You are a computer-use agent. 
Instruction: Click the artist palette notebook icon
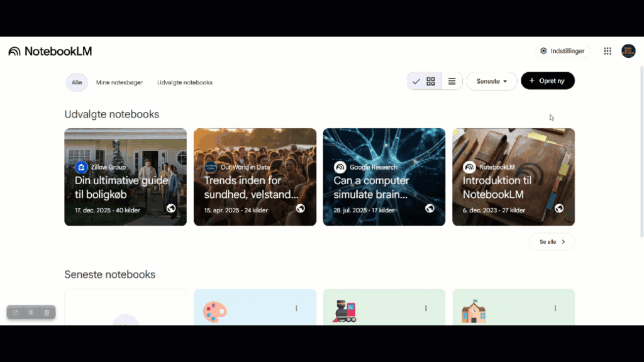(x=215, y=311)
